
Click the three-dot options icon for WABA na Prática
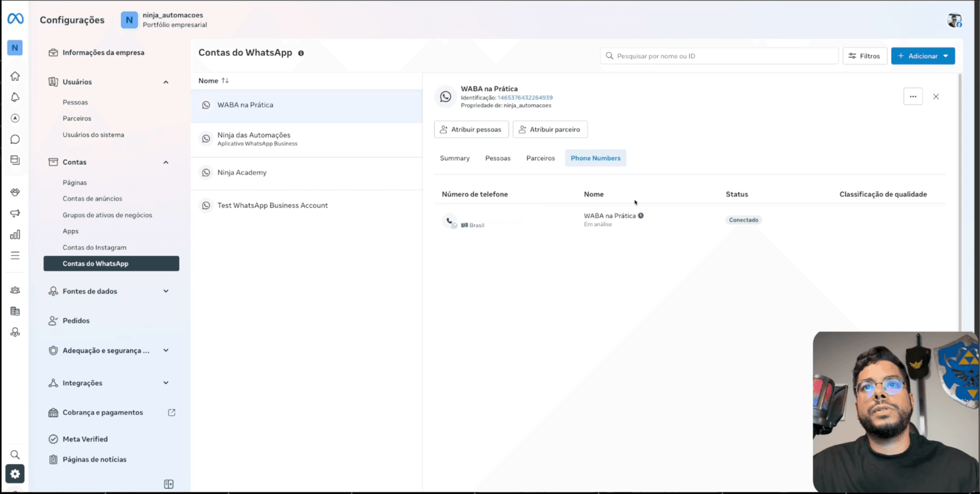913,96
